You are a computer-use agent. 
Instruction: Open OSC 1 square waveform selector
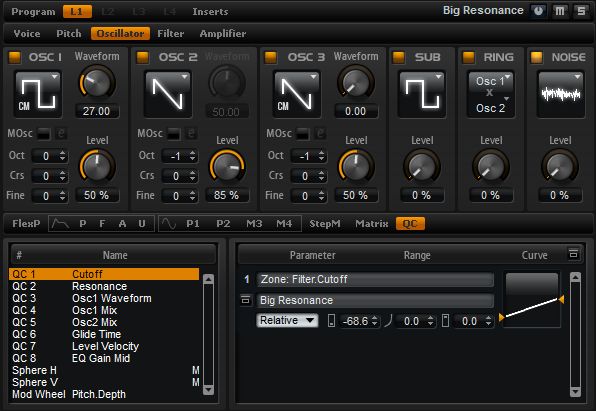pos(38,94)
